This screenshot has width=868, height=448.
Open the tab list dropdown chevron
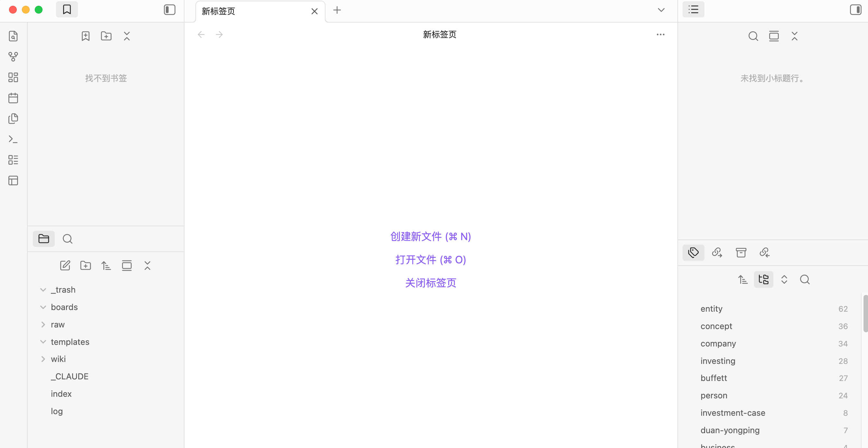click(x=661, y=10)
